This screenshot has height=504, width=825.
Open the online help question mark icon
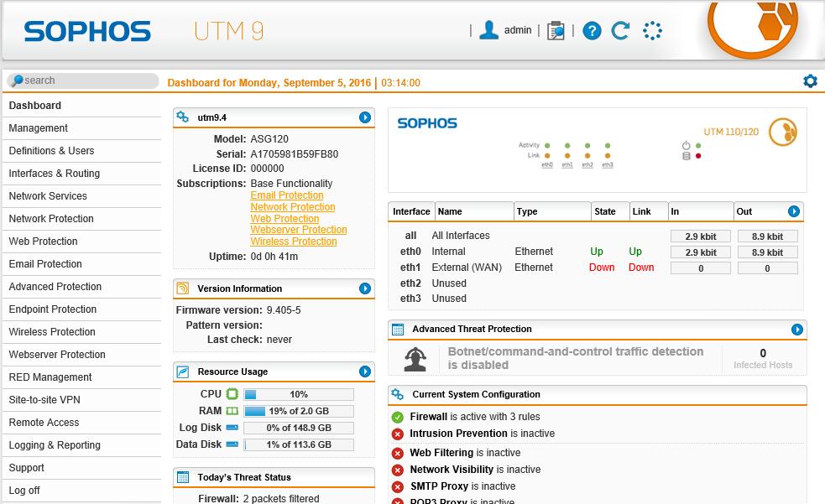click(592, 30)
